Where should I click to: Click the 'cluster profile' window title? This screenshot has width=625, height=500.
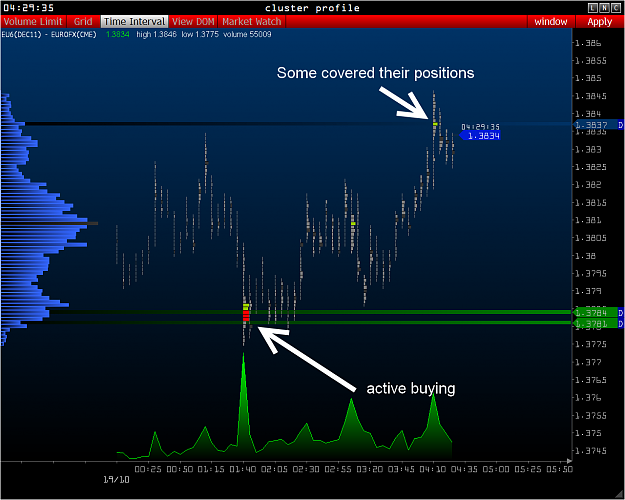tap(312, 8)
